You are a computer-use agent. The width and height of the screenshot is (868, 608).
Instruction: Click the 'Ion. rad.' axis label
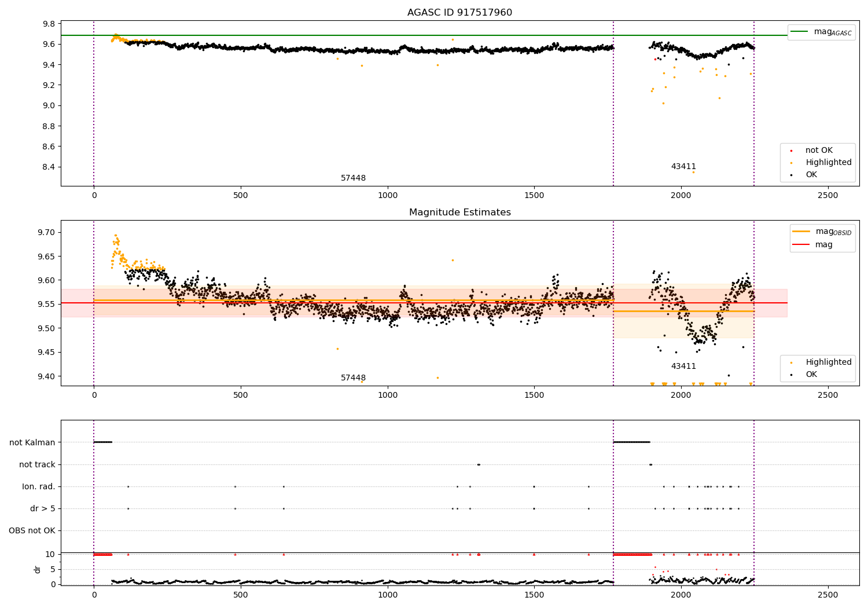(39, 486)
